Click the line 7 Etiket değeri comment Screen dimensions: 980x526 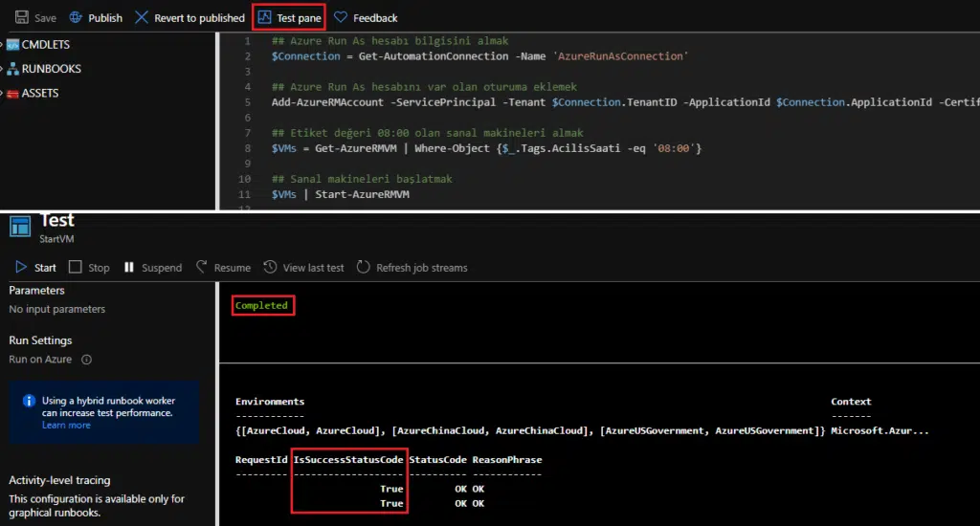pos(428,132)
